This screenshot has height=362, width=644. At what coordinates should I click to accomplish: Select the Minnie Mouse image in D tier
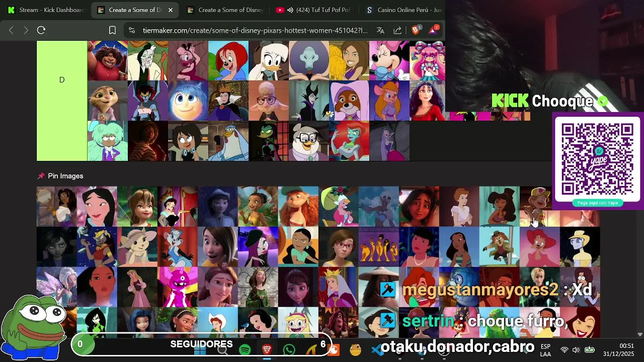[389, 60]
